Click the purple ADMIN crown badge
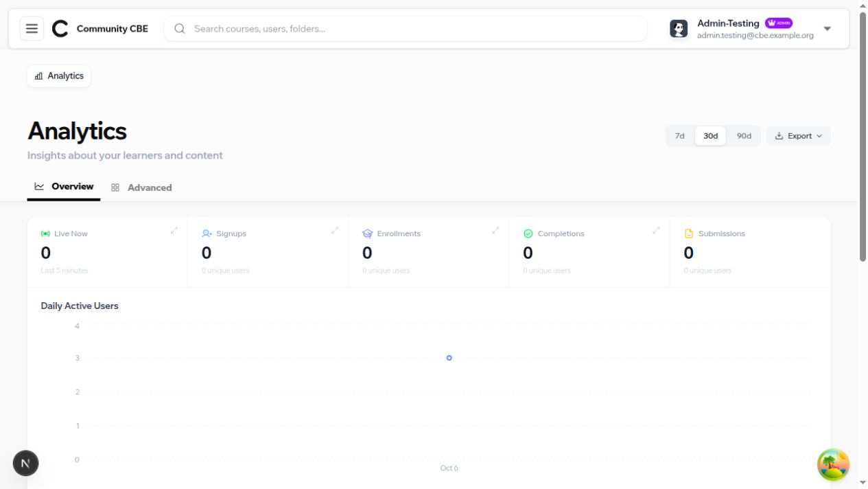 point(779,23)
